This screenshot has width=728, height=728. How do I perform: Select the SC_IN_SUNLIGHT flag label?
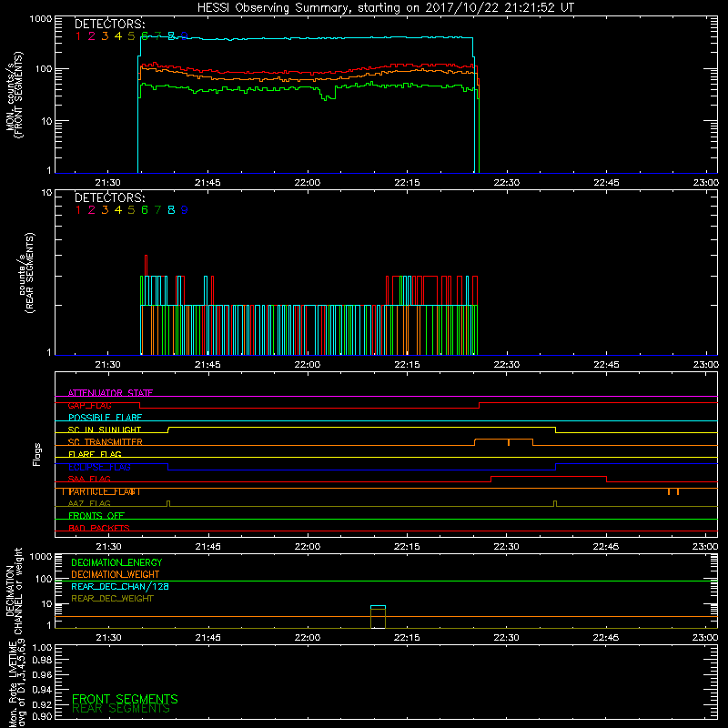[105, 430]
